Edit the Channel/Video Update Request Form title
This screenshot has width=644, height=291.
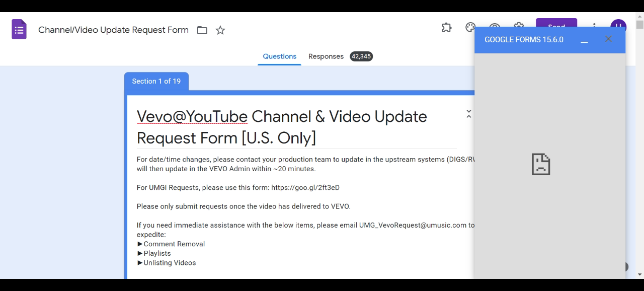(x=113, y=30)
